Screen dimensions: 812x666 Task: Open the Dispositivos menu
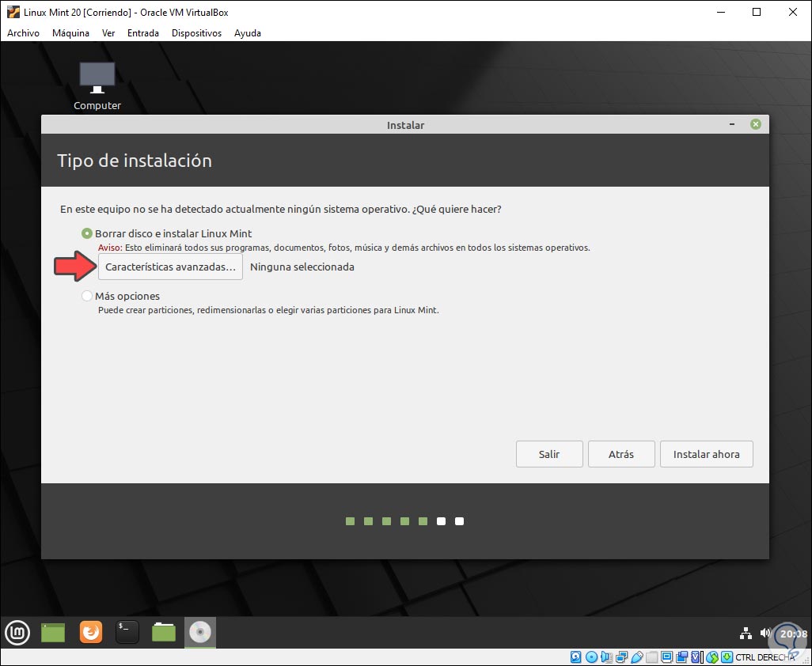pyautogui.click(x=196, y=33)
